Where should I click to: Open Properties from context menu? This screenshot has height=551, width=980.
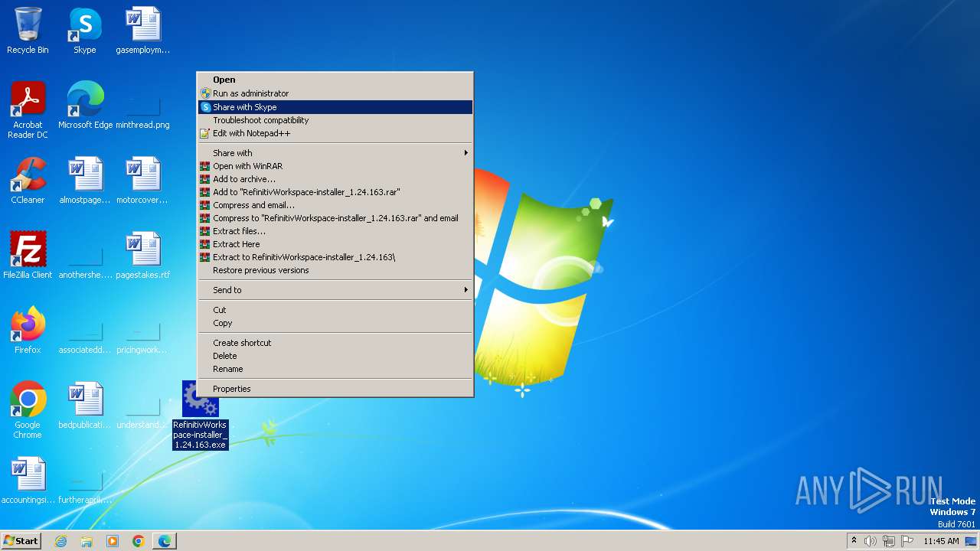coord(335,389)
